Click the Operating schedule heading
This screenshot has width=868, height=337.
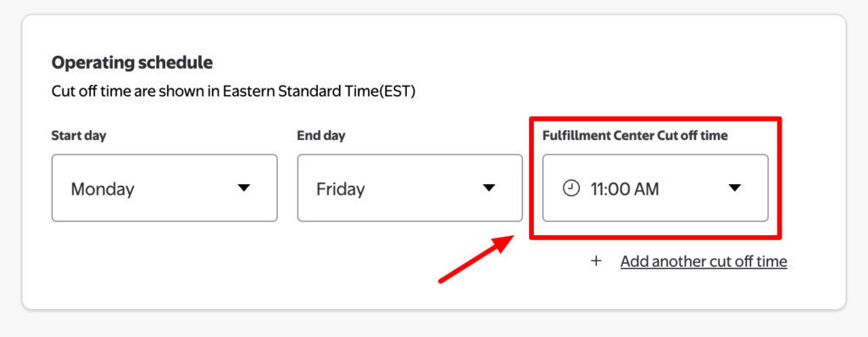pos(131,63)
